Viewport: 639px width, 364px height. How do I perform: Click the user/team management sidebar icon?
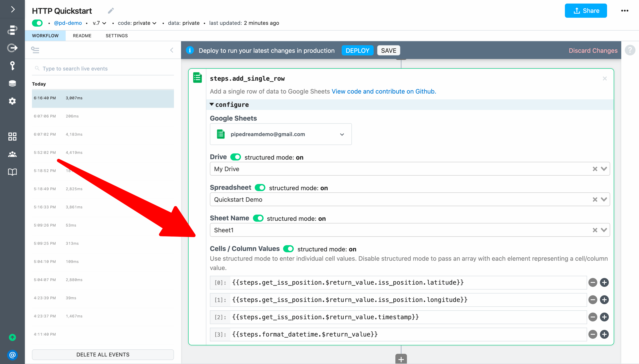[x=12, y=154]
